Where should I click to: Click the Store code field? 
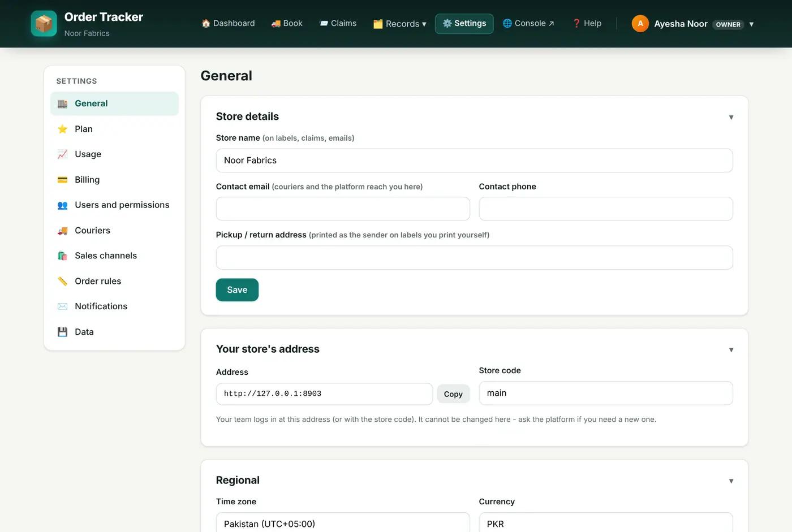point(606,393)
